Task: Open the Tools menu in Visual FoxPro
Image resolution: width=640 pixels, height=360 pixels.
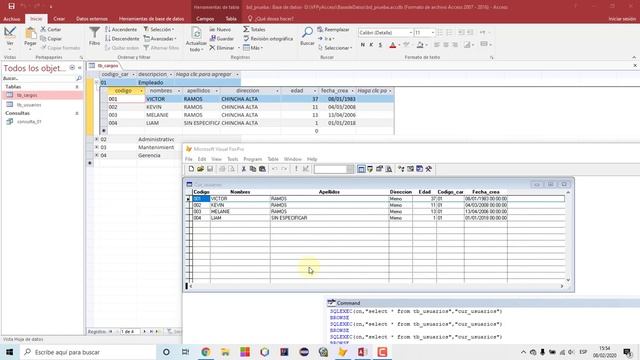Action: coord(233,159)
